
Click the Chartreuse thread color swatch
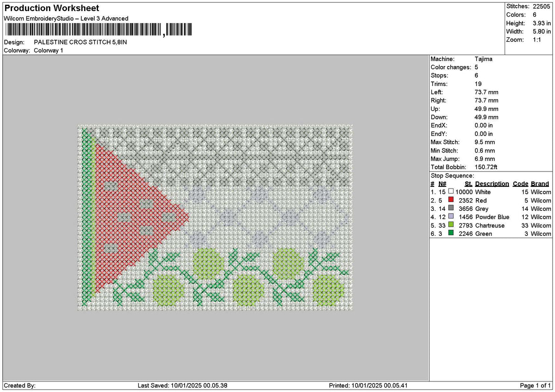point(451,225)
